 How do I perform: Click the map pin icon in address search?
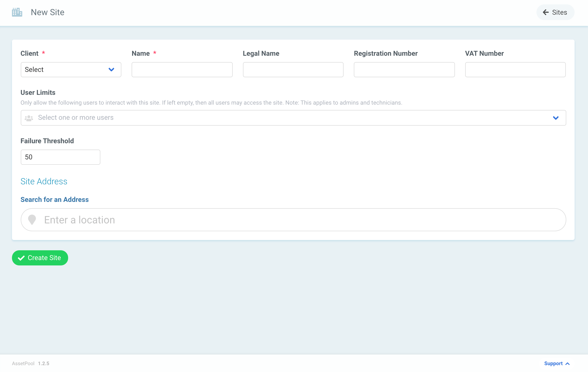coord(32,220)
